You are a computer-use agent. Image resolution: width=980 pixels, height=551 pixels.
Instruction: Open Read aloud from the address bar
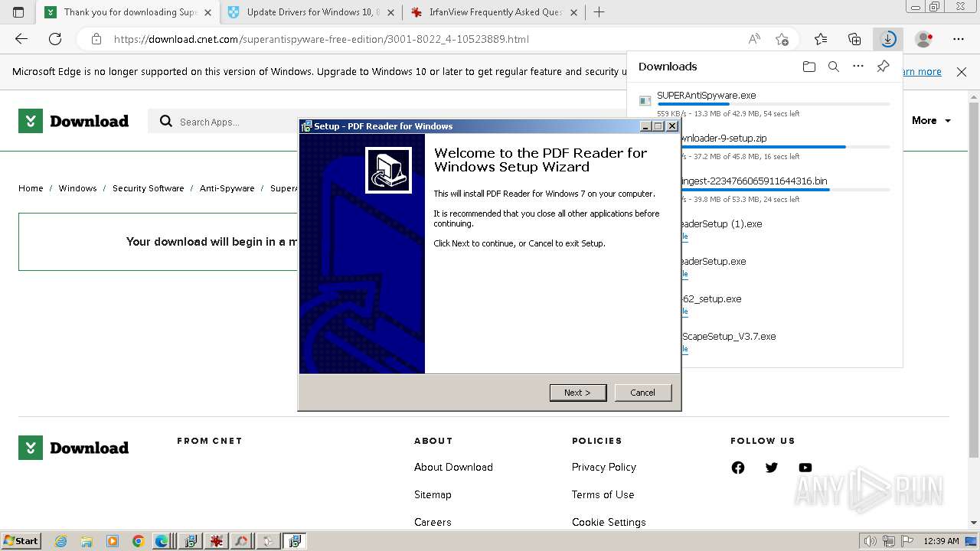click(x=754, y=39)
